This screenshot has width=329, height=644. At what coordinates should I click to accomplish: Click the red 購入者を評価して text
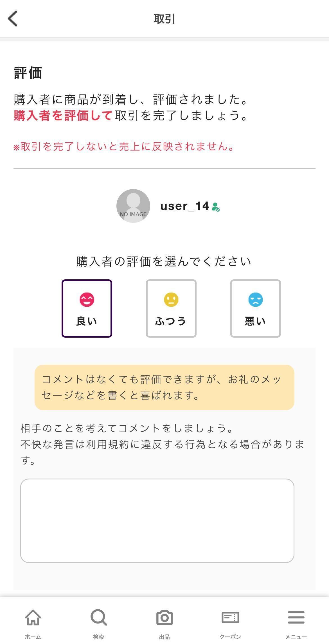[x=63, y=115]
